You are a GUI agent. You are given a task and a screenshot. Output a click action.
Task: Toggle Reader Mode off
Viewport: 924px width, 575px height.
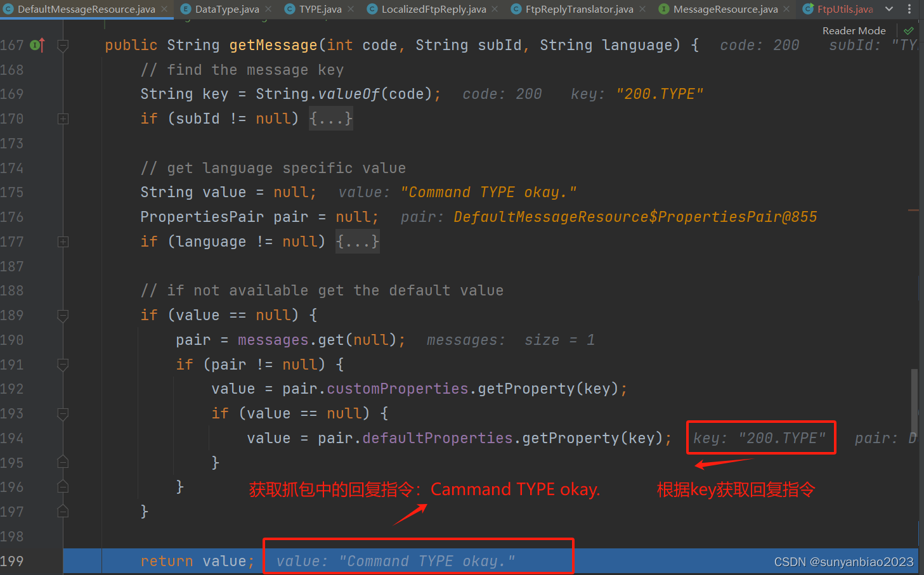[854, 30]
